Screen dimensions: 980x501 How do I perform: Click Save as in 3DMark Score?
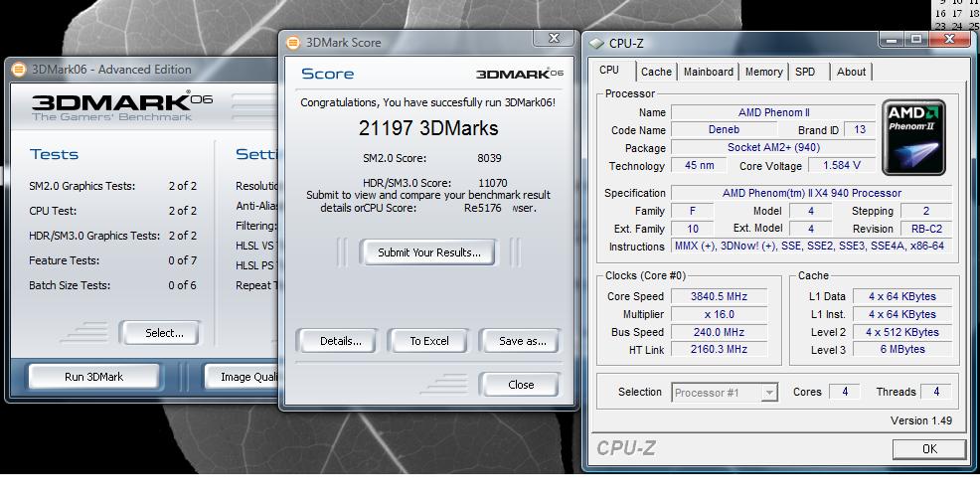522,342
